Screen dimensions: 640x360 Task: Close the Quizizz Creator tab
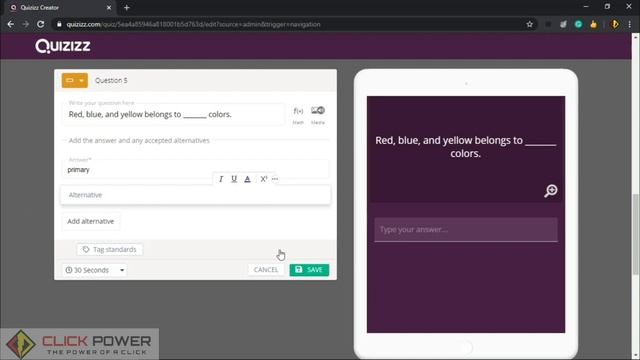click(x=109, y=7)
